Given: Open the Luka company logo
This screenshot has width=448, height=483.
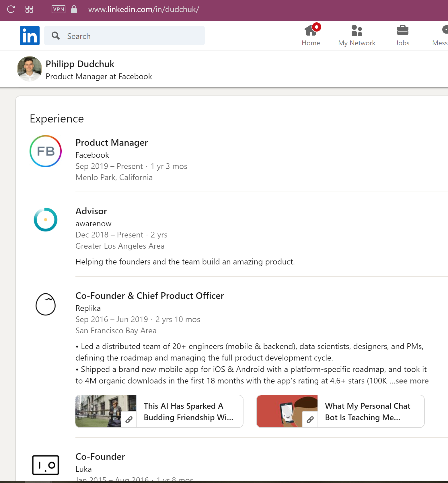Looking at the screenshot, I should pos(46,465).
